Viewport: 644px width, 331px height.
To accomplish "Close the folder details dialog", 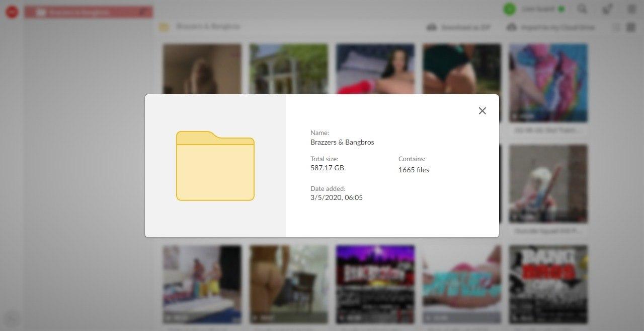I will tap(482, 111).
